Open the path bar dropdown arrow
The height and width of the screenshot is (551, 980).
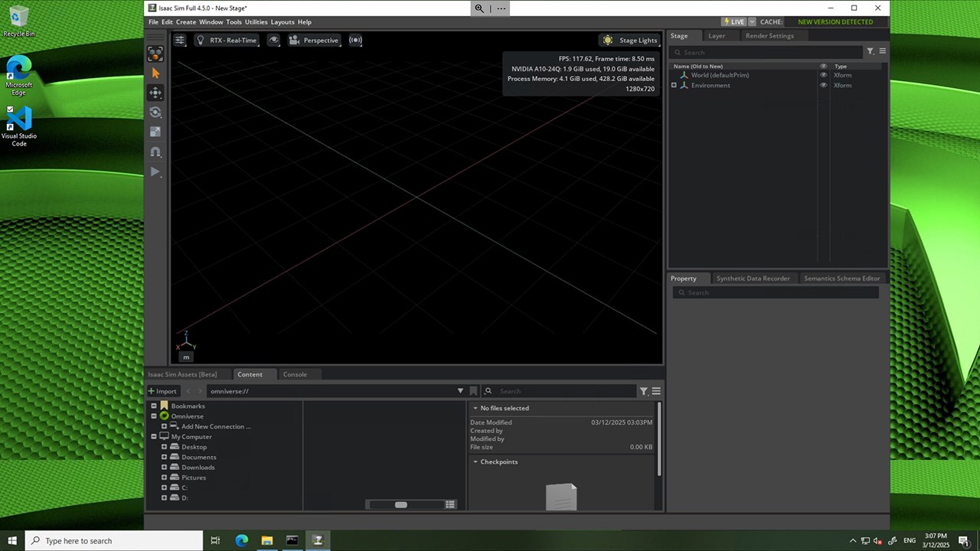point(460,391)
